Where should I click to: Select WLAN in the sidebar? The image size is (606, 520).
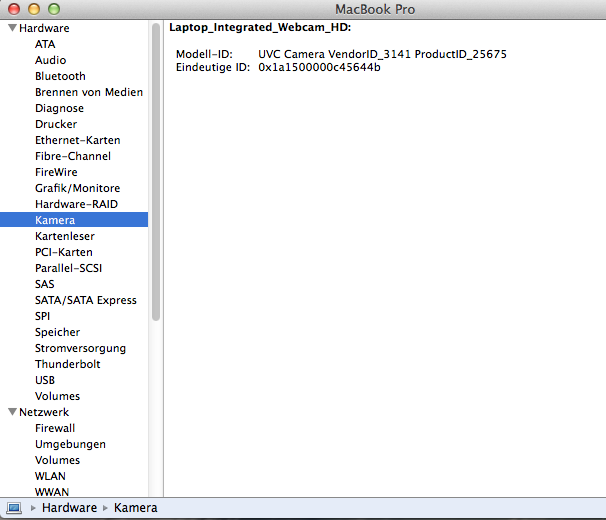point(50,476)
